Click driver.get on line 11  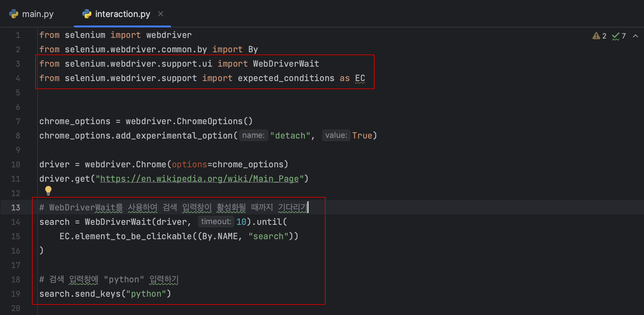64,179
